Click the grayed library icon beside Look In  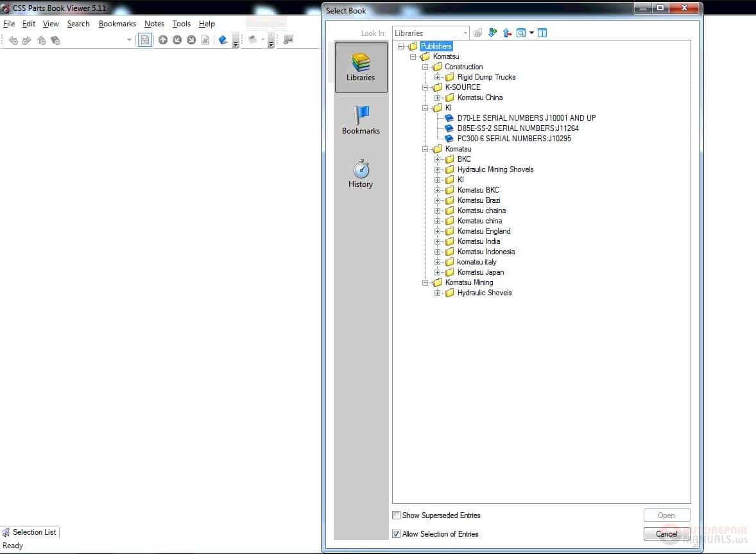click(x=477, y=33)
